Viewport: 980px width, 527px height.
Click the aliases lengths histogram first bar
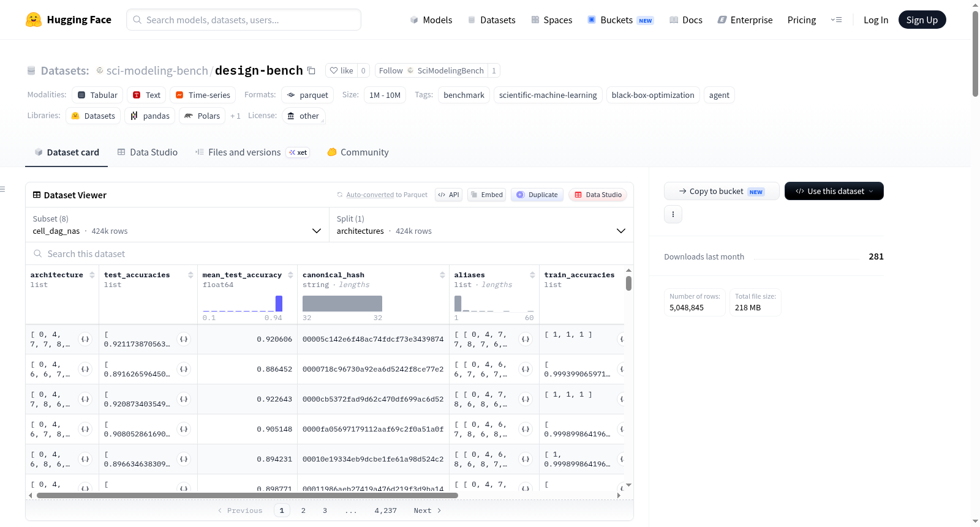click(x=458, y=304)
